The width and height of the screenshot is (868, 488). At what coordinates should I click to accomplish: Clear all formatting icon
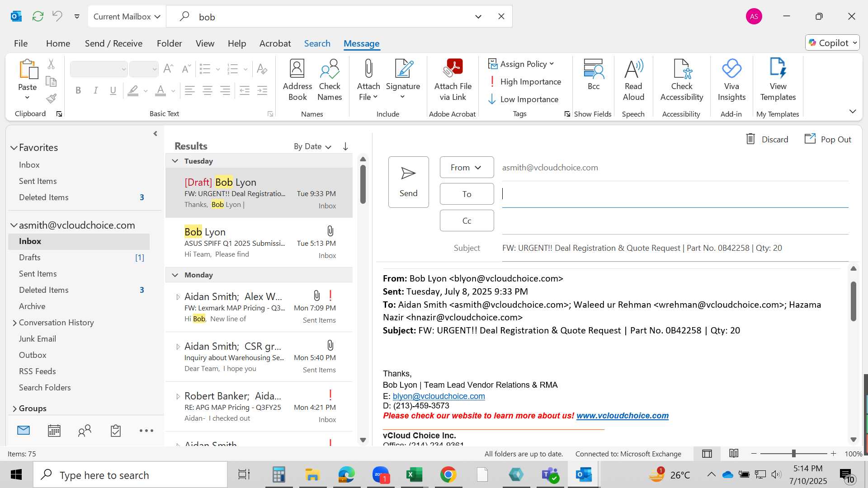tap(262, 69)
